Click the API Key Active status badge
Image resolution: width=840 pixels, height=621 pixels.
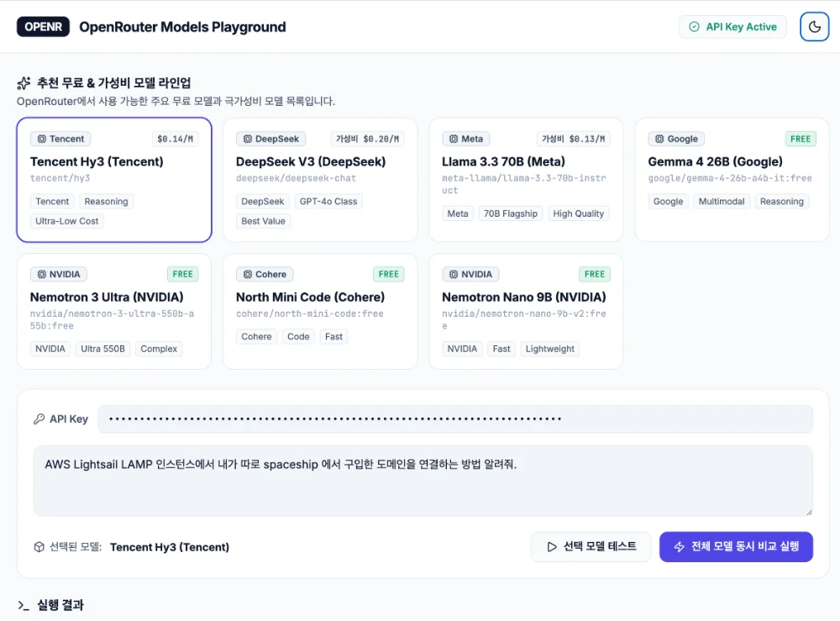(x=732, y=27)
